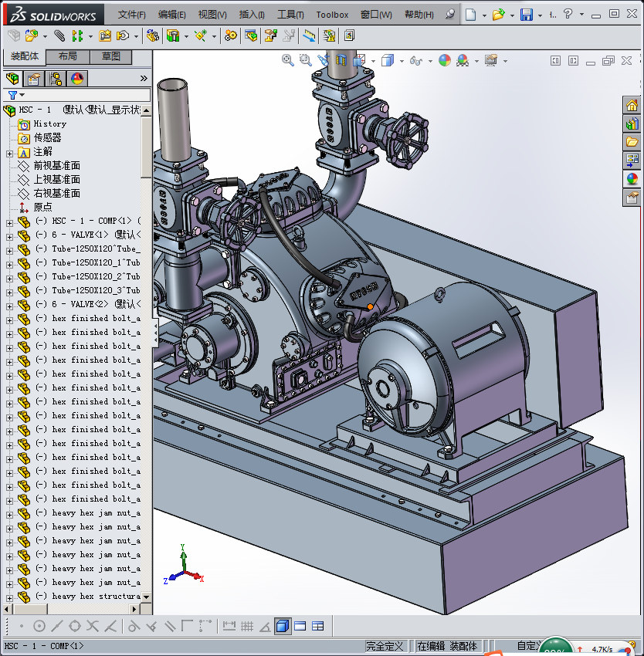The width and height of the screenshot is (644, 656).
Task: Open File Explorer in the task pane
Action: [x=632, y=142]
